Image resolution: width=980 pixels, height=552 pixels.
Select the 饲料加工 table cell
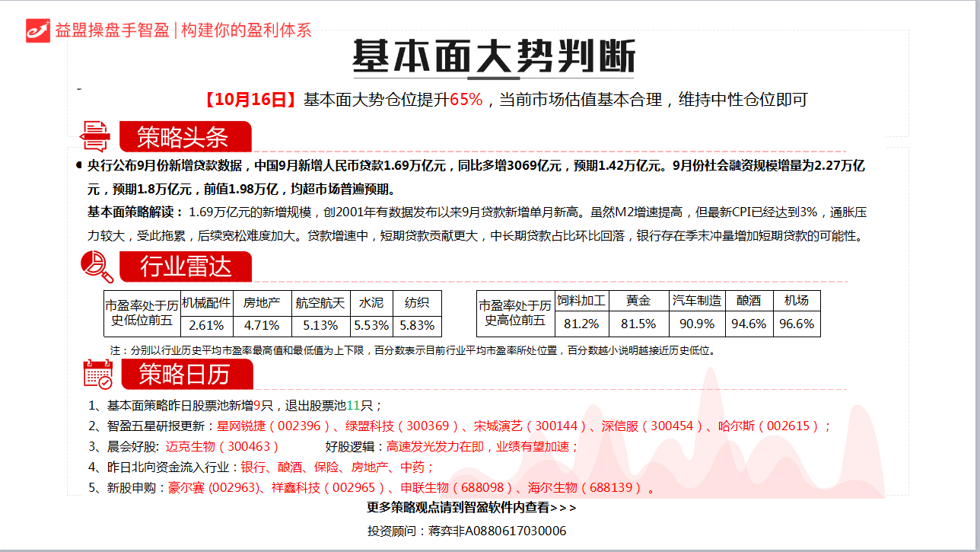(581, 301)
